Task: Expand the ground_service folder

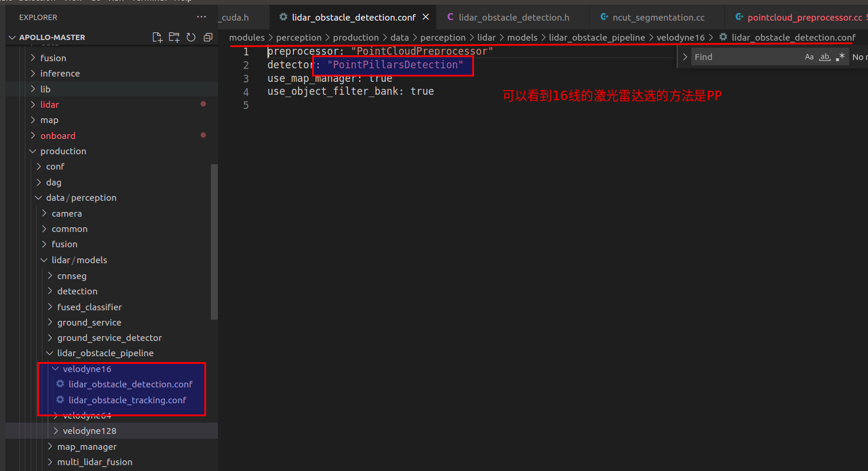Action: tap(112, 323)
